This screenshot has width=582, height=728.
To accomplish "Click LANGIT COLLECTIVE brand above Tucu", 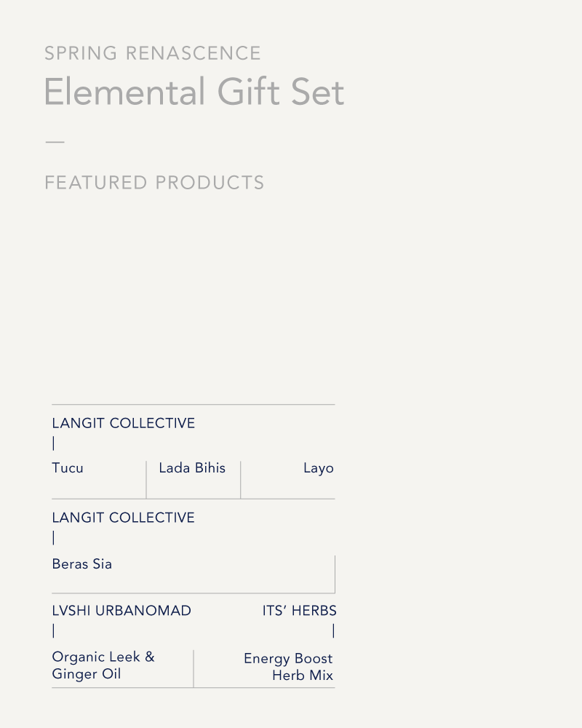I will pyautogui.click(x=124, y=423).
